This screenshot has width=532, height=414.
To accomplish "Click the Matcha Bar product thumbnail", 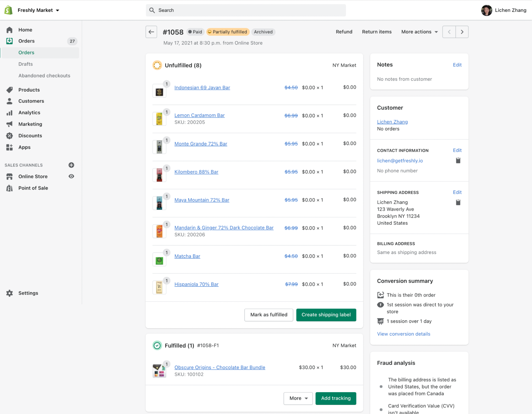I will (x=159, y=260).
